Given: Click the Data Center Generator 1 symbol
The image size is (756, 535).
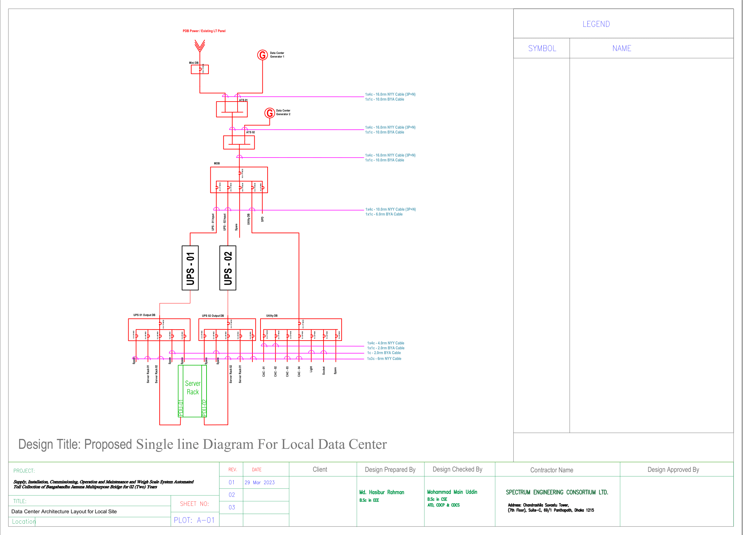Looking at the screenshot, I should coord(262,55).
